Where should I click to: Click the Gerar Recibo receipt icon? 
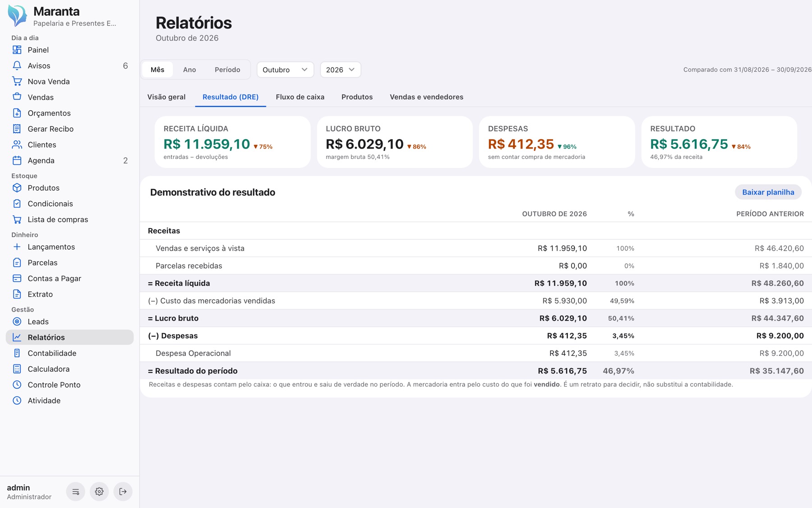click(17, 129)
